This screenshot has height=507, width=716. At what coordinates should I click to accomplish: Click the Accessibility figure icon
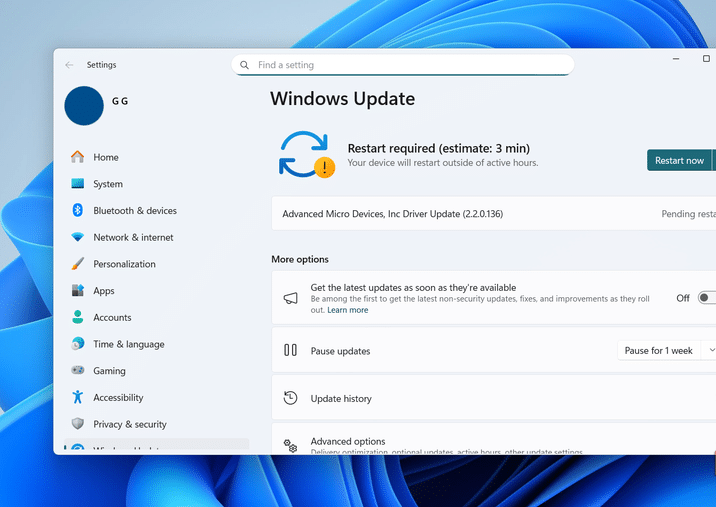[x=78, y=397]
